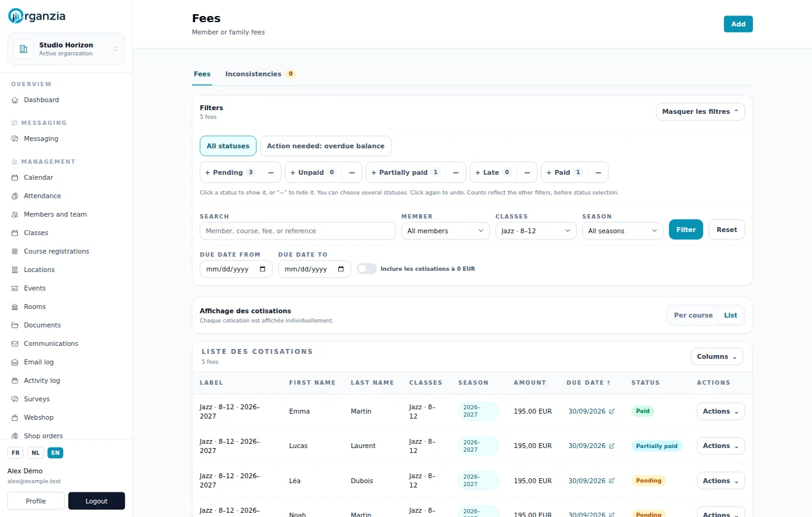Open the Member dropdown
Viewport: 812px width, 517px height.
tap(445, 231)
